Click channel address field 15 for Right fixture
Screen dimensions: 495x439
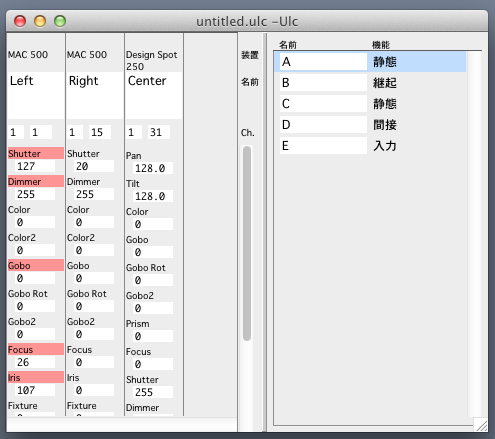[x=100, y=132]
